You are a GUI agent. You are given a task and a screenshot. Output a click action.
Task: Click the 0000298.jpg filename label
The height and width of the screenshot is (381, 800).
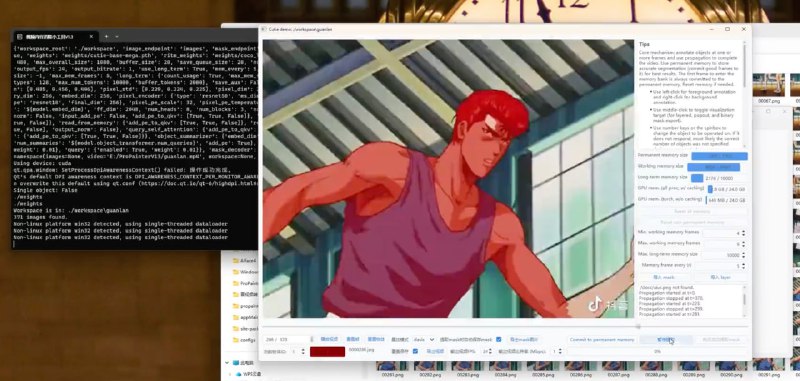click(361, 350)
